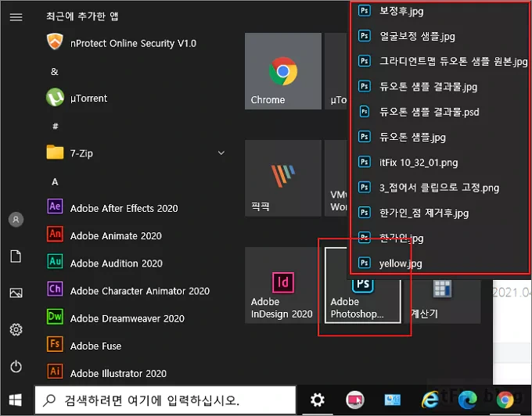Screen dimensions: 532x416
Task: Open the Chrome tile
Action: click(283, 71)
